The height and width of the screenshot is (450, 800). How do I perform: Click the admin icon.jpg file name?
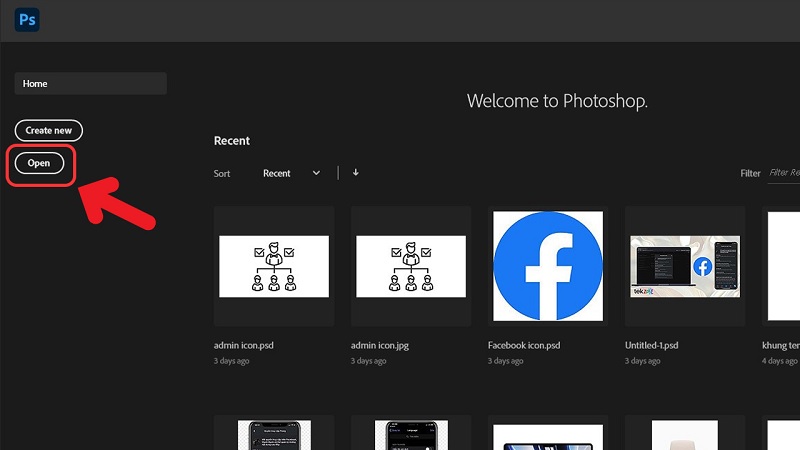click(380, 345)
